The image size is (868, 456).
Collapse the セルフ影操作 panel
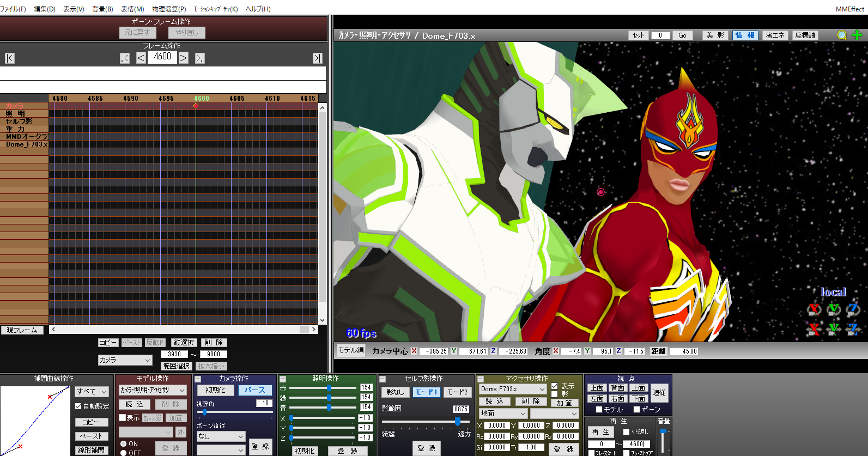383,379
